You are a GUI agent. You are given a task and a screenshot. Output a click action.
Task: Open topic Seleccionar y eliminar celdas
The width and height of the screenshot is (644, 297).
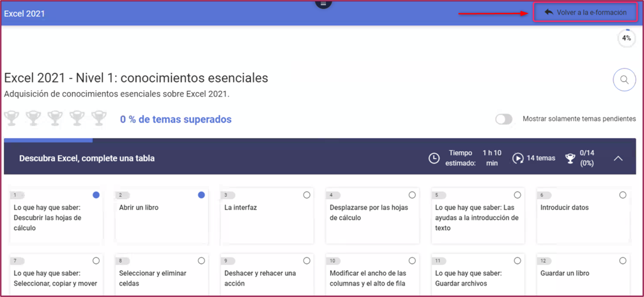click(x=162, y=275)
